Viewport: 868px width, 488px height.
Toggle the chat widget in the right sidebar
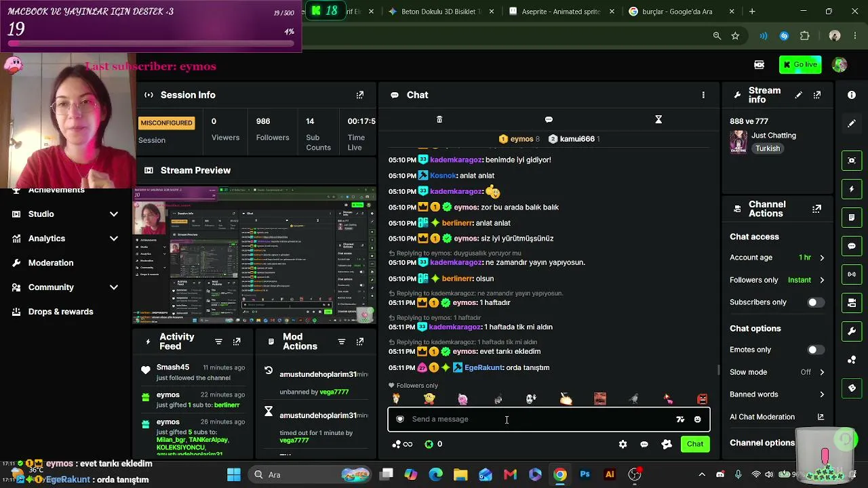pos(852,246)
